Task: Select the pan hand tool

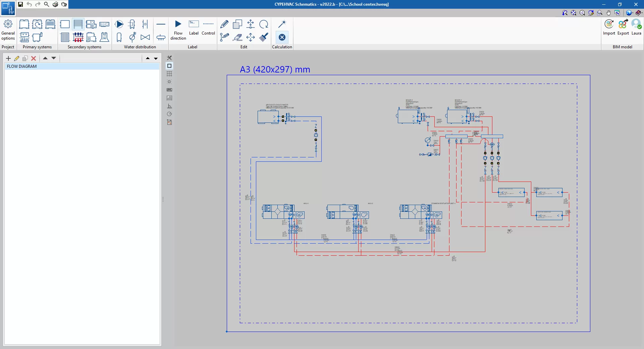Action: click(608, 13)
